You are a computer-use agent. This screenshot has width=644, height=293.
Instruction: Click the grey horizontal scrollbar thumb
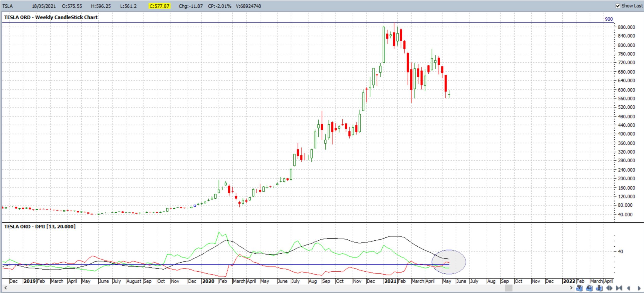click(x=509, y=288)
